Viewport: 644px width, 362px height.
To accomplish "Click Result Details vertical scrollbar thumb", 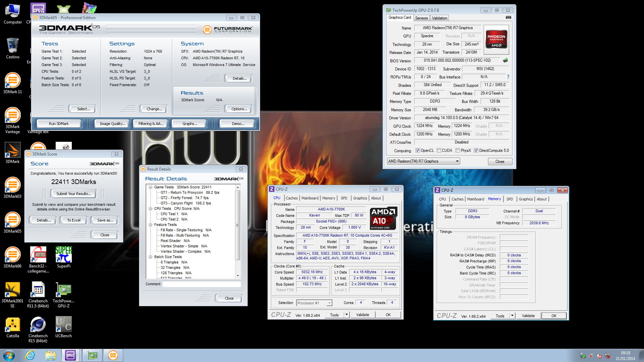I will tap(237, 225).
